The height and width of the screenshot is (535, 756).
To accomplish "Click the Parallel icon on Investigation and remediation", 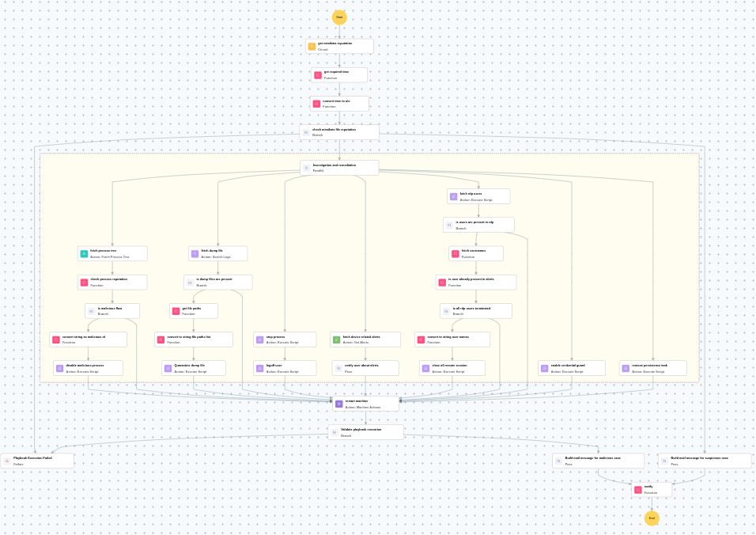I will click(307, 168).
